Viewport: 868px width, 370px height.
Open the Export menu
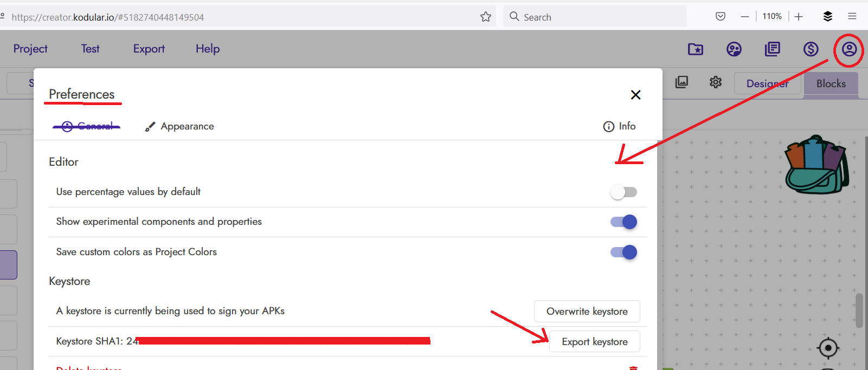(x=149, y=49)
